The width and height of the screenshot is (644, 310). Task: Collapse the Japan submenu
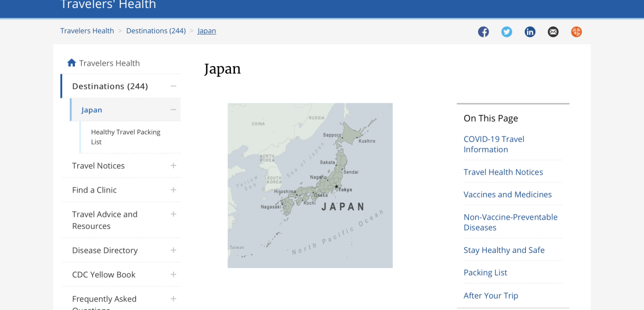click(x=173, y=110)
